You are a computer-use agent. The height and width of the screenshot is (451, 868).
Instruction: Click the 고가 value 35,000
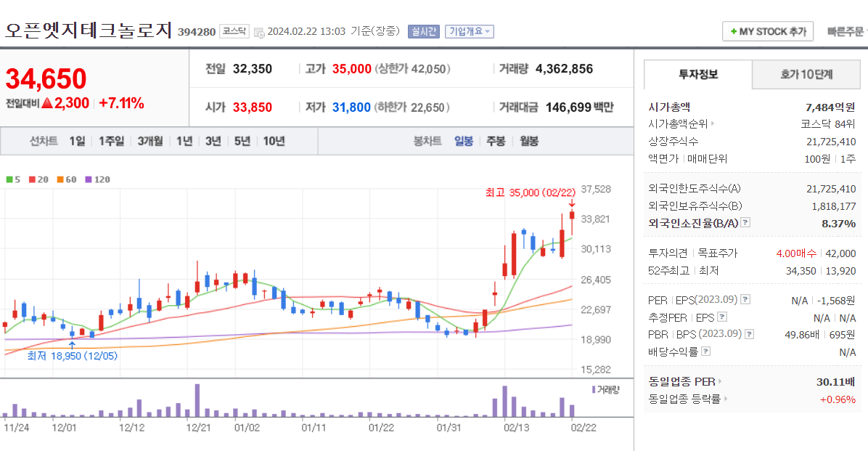pyautogui.click(x=351, y=69)
